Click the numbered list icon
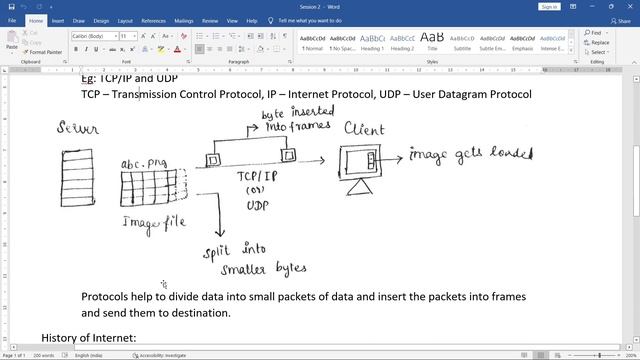 pyautogui.click(x=216, y=36)
